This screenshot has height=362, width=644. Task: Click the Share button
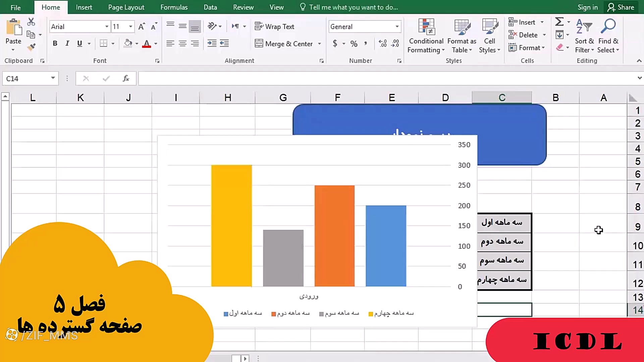coord(621,7)
